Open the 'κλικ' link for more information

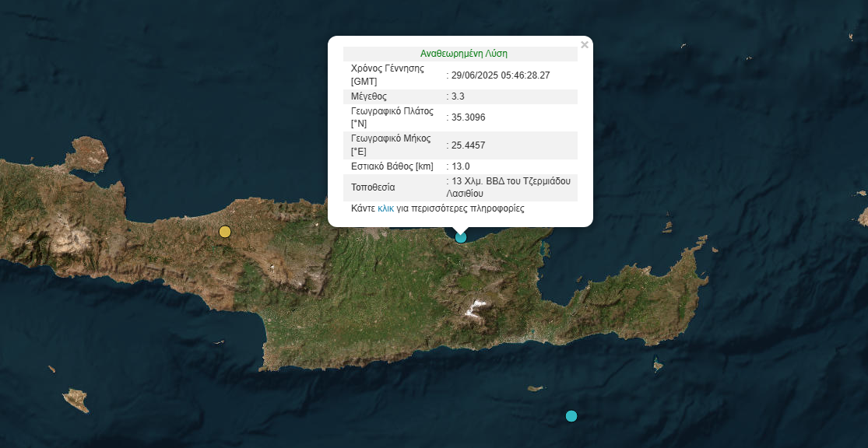[385, 208]
